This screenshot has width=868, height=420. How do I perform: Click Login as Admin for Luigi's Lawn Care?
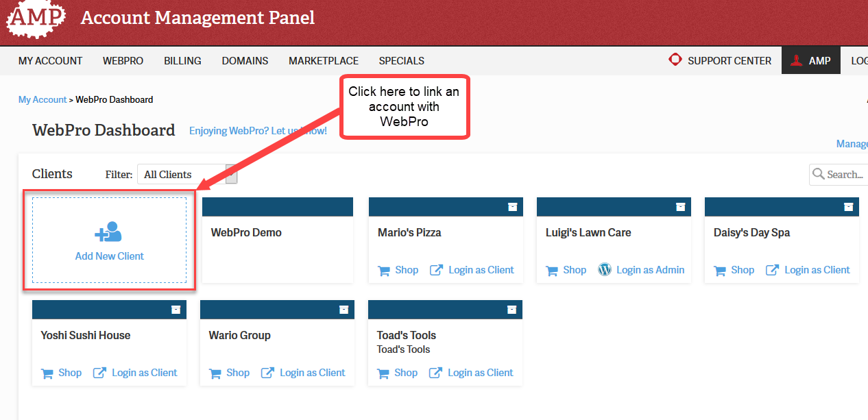650,270
